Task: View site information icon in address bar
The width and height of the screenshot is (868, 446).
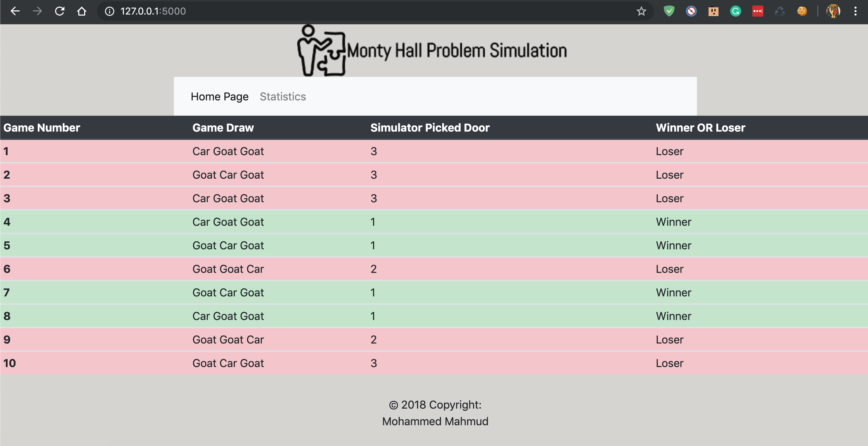Action: coord(109,11)
